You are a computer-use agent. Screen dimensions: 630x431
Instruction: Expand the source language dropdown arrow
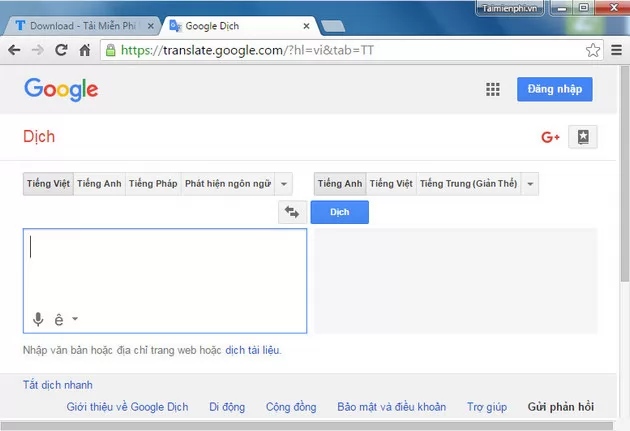284,184
